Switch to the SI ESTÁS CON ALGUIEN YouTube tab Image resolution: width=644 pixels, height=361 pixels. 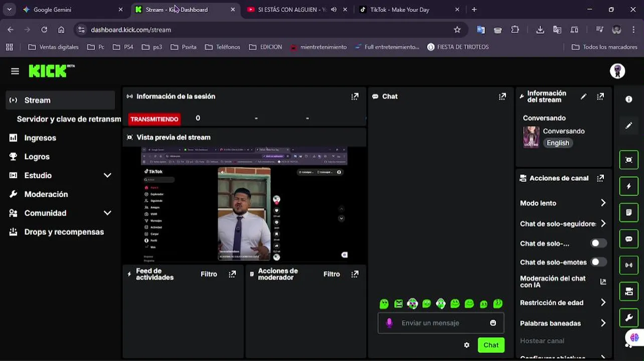pyautogui.click(x=297, y=10)
